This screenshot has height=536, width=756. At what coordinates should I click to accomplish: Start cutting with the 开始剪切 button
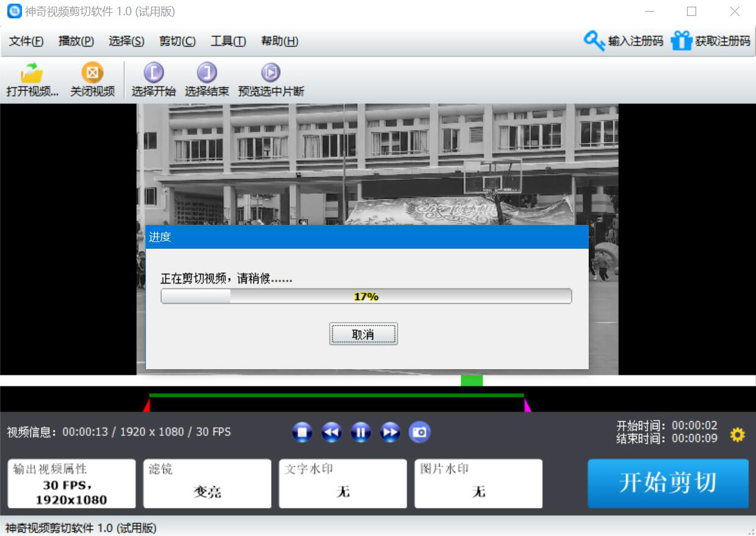pos(668,483)
